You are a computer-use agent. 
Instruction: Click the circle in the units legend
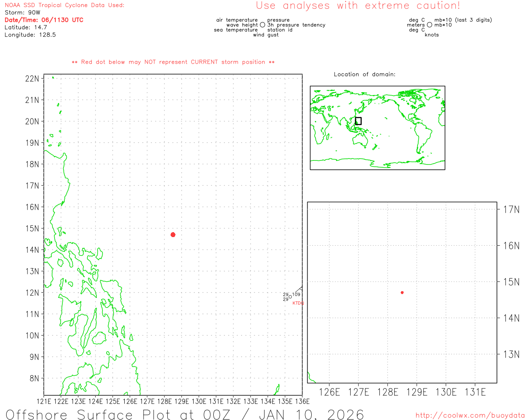[x=429, y=25]
